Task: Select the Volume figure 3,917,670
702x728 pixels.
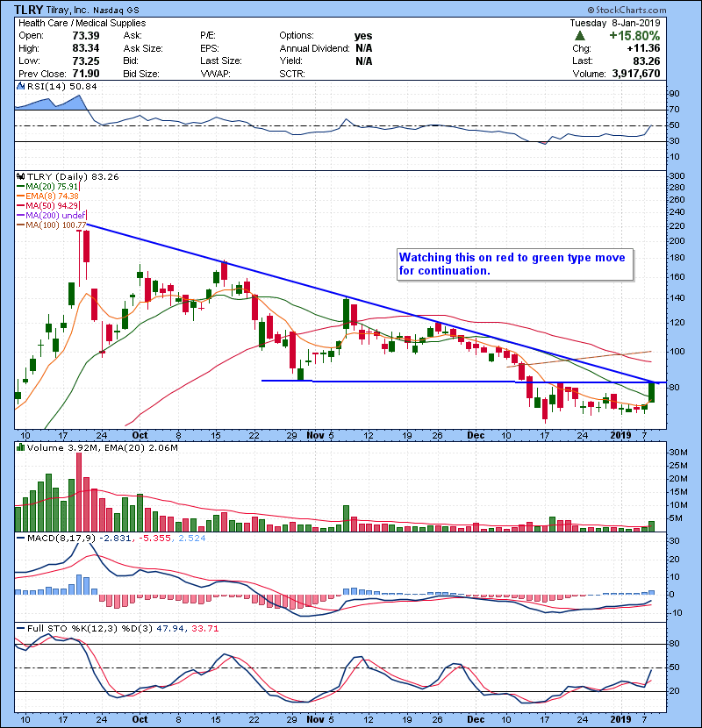Action: pos(636,74)
